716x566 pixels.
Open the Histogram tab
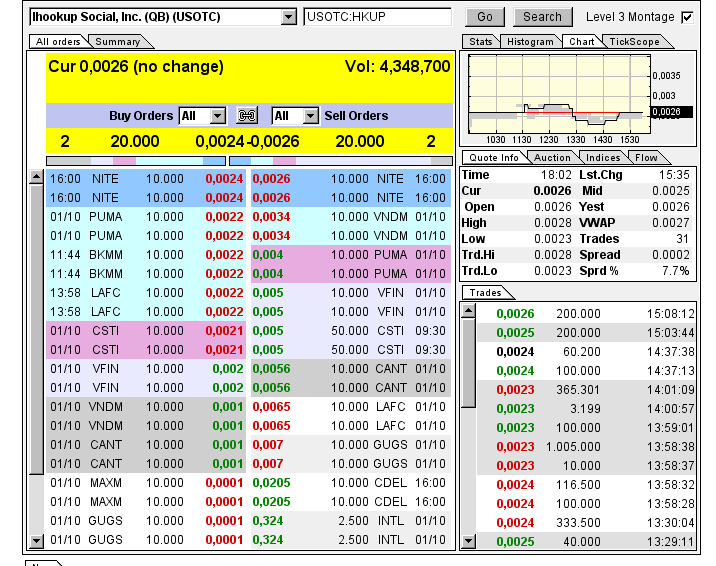tap(530, 42)
